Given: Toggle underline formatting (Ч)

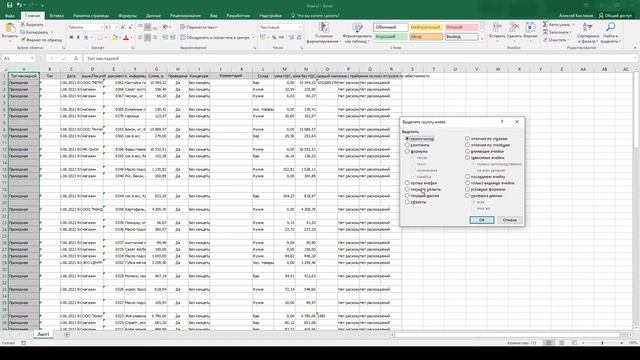Looking at the screenshot, I should click(x=86, y=38).
